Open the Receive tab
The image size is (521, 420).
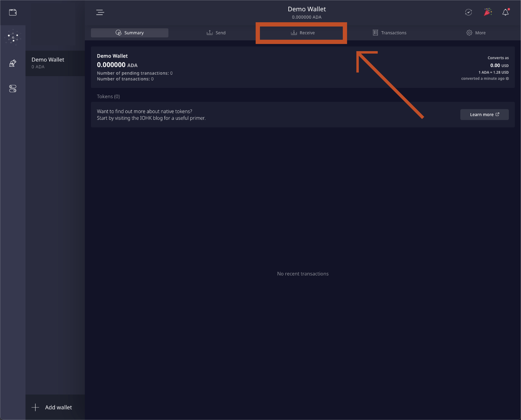pos(303,33)
